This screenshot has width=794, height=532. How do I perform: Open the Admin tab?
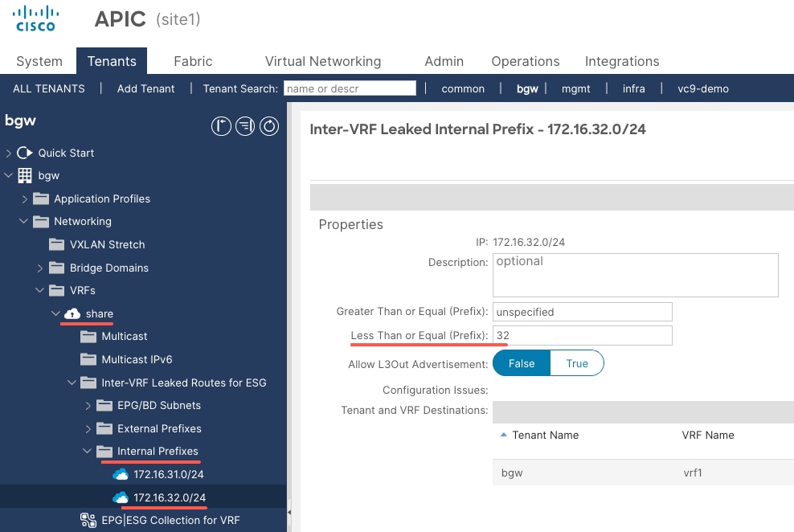(x=444, y=61)
